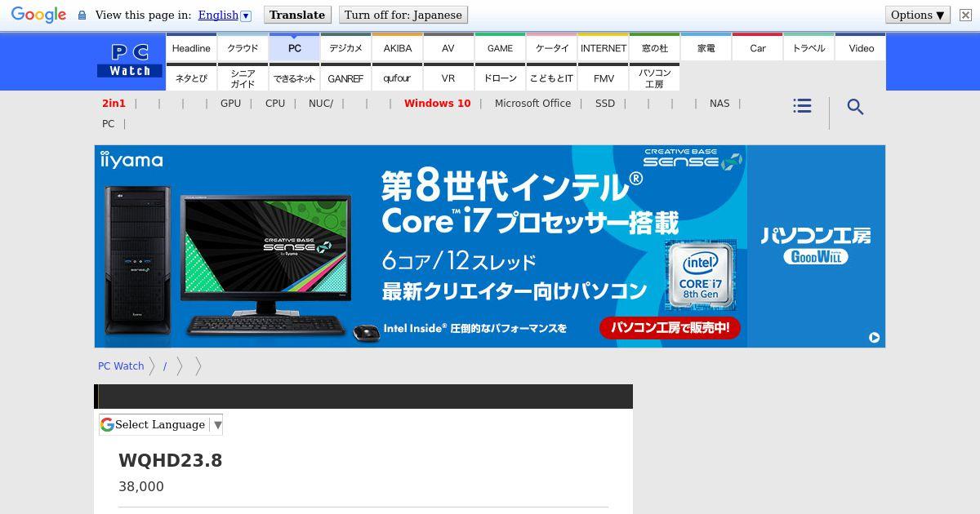Close the Google Translate bar
The width and height of the screenshot is (980, 514).
pyautogui.click(x=965, y=15)
